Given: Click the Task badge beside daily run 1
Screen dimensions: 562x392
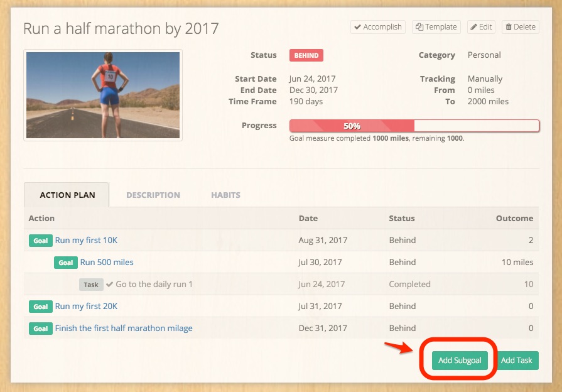Looking at the screenshot, I should [91, 285].
